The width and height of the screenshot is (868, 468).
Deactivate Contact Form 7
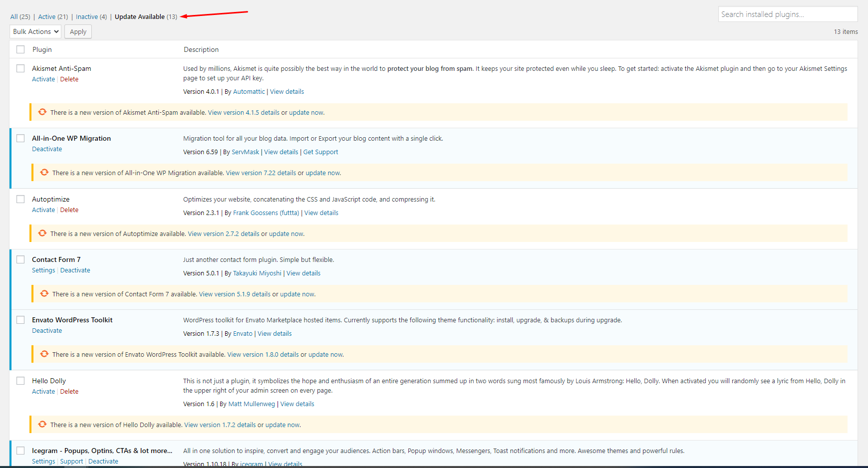click(75, 270)
